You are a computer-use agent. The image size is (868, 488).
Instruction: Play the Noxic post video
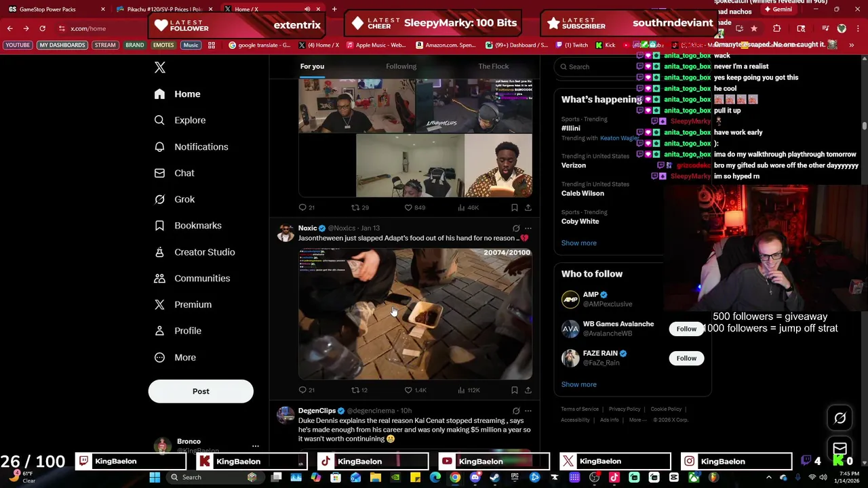415,314
